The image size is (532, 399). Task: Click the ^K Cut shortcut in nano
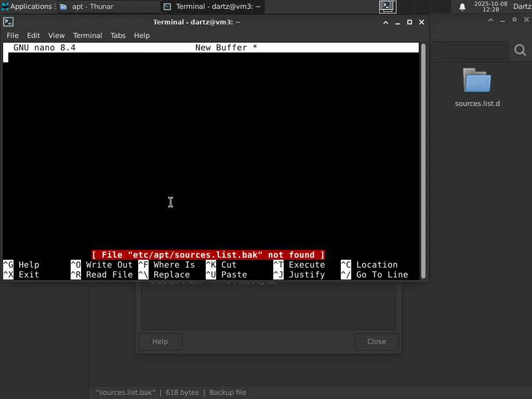coord(221,264)
